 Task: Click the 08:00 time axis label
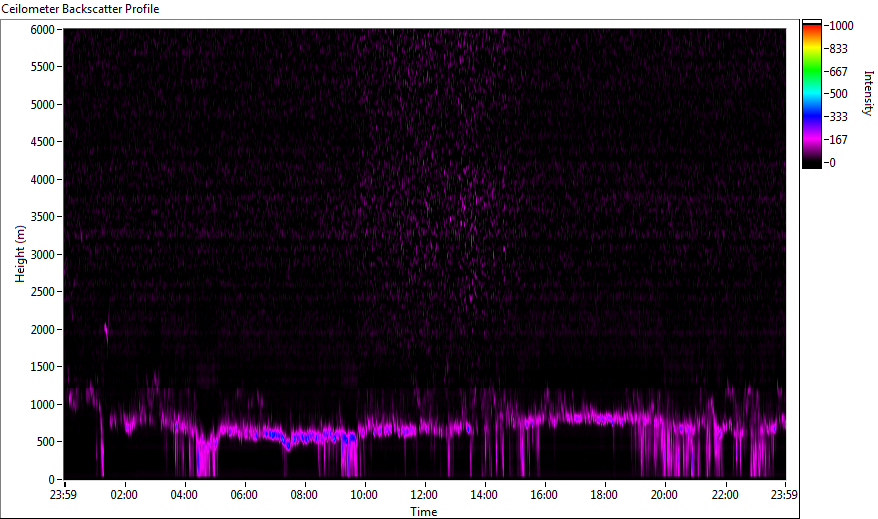303,495
